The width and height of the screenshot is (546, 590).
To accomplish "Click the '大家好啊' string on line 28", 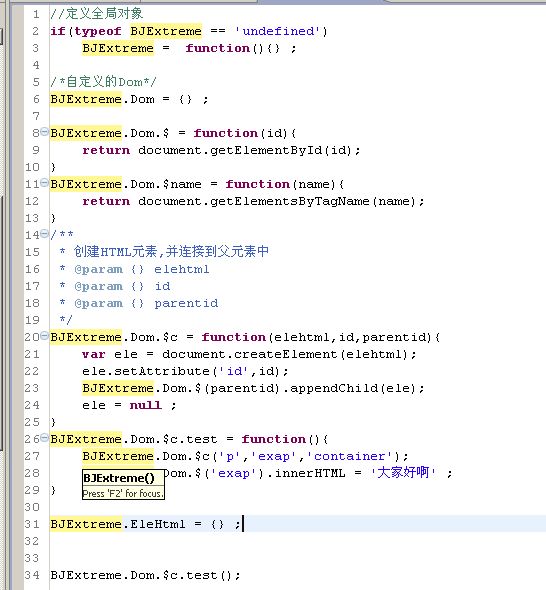I will tap(403, 472).
